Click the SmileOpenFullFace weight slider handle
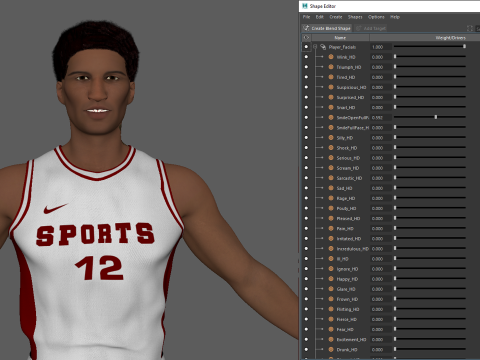The width and height of the screenshot is (480, 360). (436, 117)
